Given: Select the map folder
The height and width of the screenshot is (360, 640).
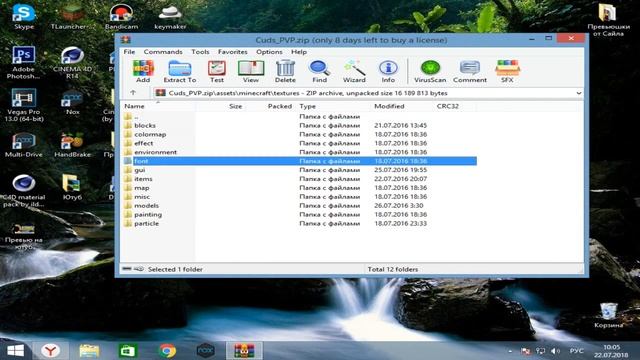Looking at the screenshot, I should click(300, 188).
